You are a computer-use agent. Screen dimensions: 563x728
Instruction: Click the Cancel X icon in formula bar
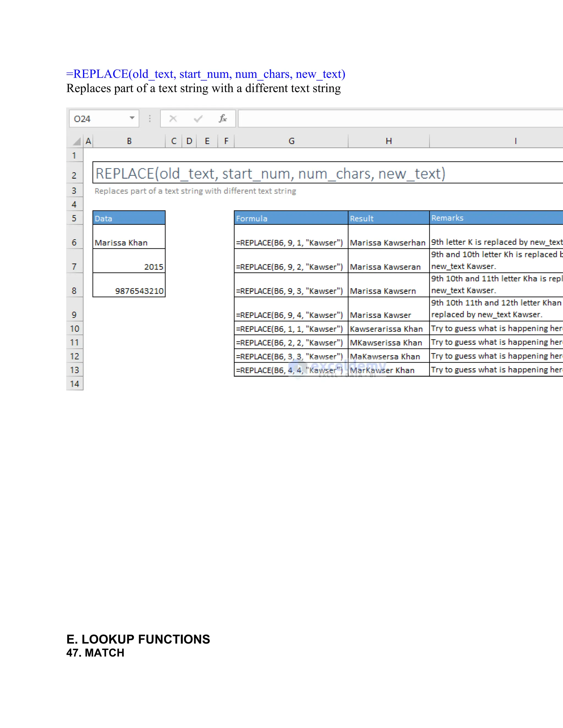173,119
